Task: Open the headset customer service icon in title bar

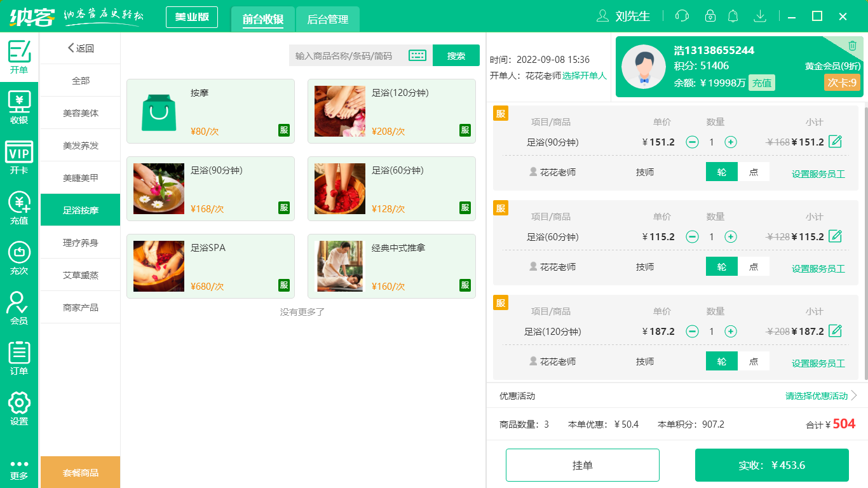Action: [x=682, y=16]
